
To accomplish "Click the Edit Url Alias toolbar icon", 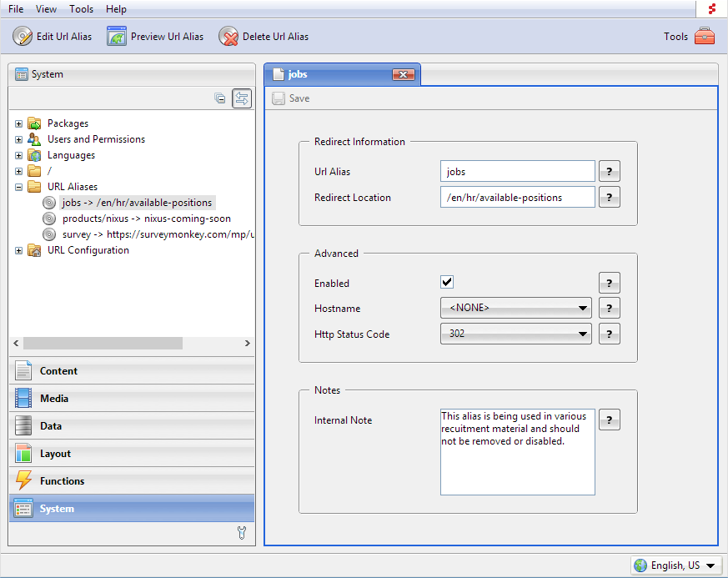I will (x=23, y=37).
